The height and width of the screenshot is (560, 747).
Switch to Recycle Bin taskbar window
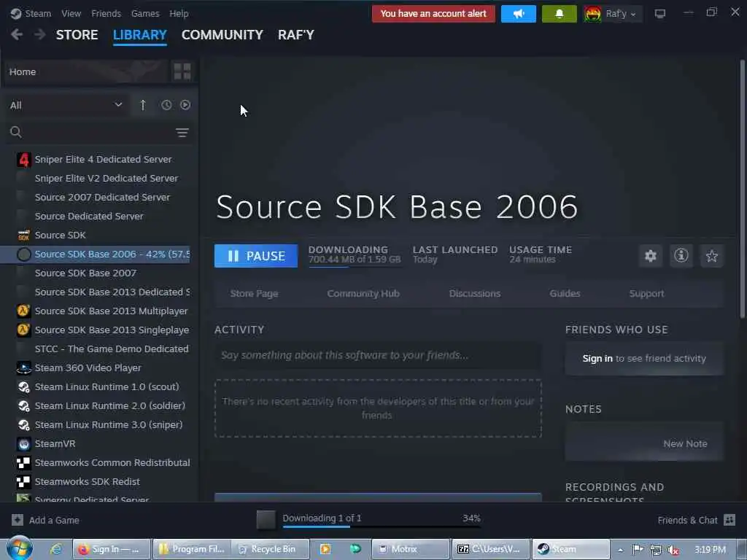point(271,549)
